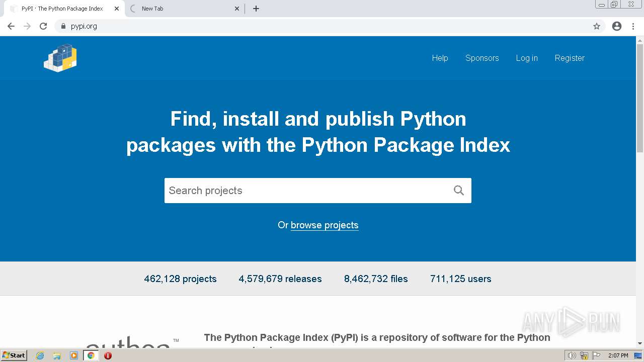
Task: Click Register link
Action: click(x=570, y=58)
